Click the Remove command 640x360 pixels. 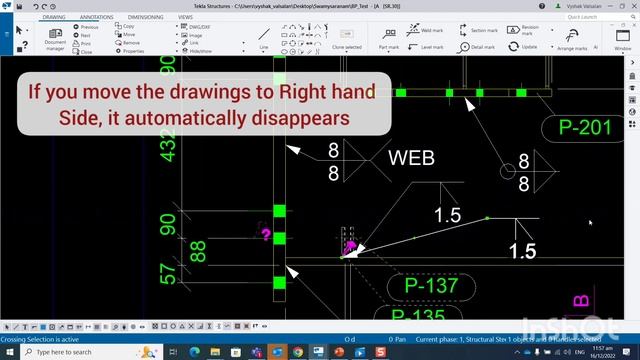[x=127, y=42]
